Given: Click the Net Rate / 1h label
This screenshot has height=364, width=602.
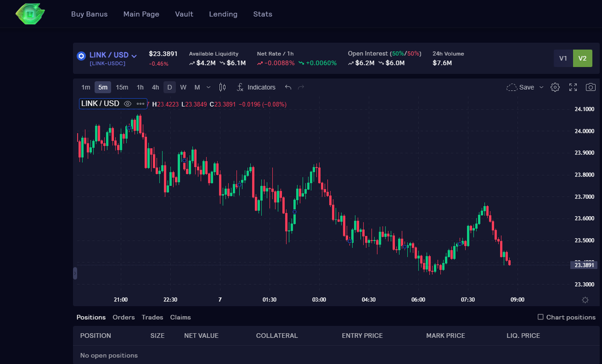Looking at the screenshot, I should 275,54.
